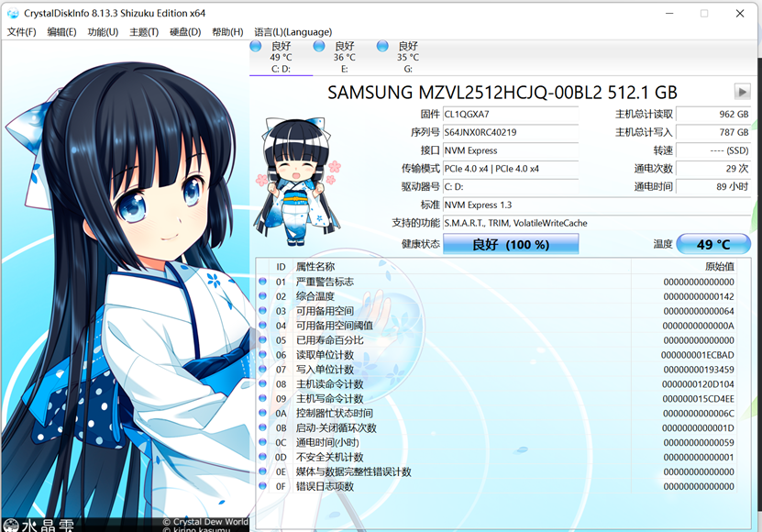This screenshot has width=762, height=532.
Task: Select the 06 读取单位计数 attribute row
Action: pos(497,355)
